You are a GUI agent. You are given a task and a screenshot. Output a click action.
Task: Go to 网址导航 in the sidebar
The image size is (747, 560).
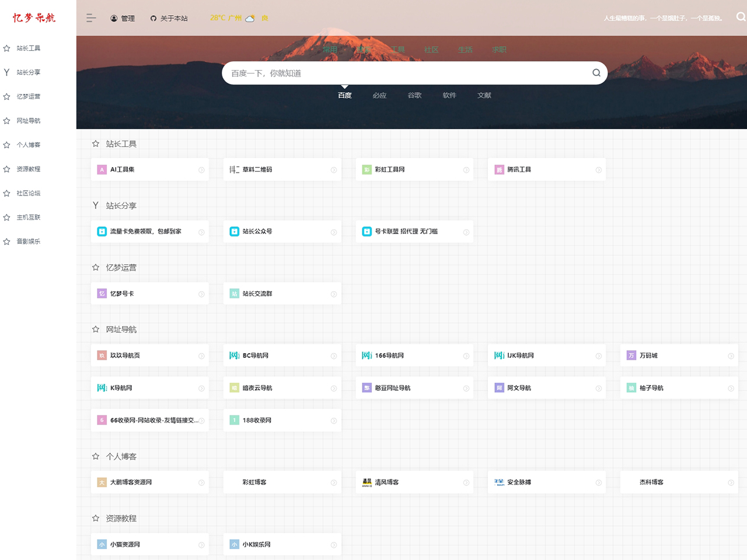pyautogui.click(x=28, y=121)
